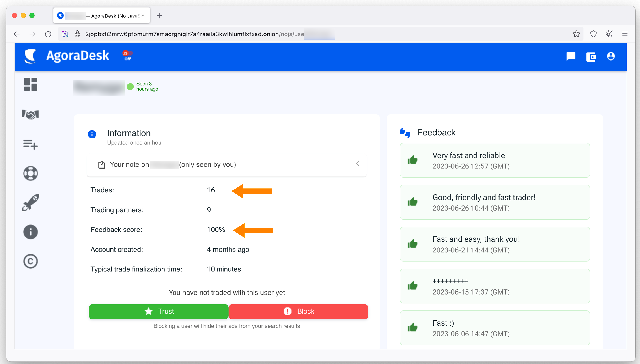
Task: Click 'You have not traded with this user yet'
Action: 227,293
